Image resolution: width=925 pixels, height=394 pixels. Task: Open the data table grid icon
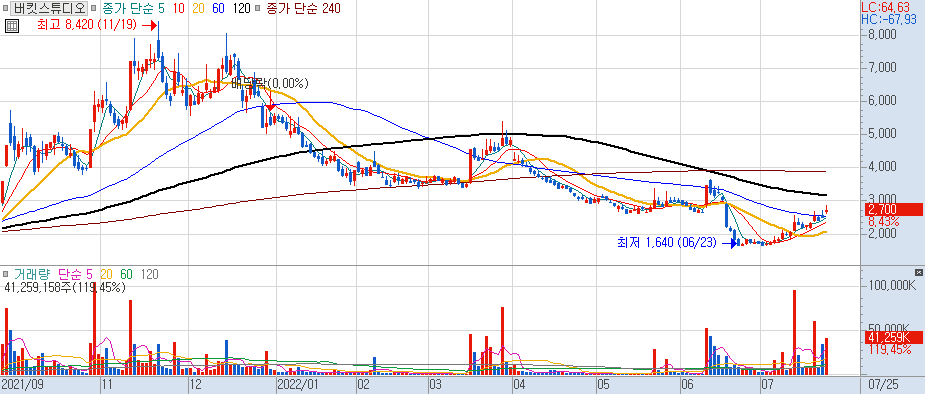pos(11,26)
